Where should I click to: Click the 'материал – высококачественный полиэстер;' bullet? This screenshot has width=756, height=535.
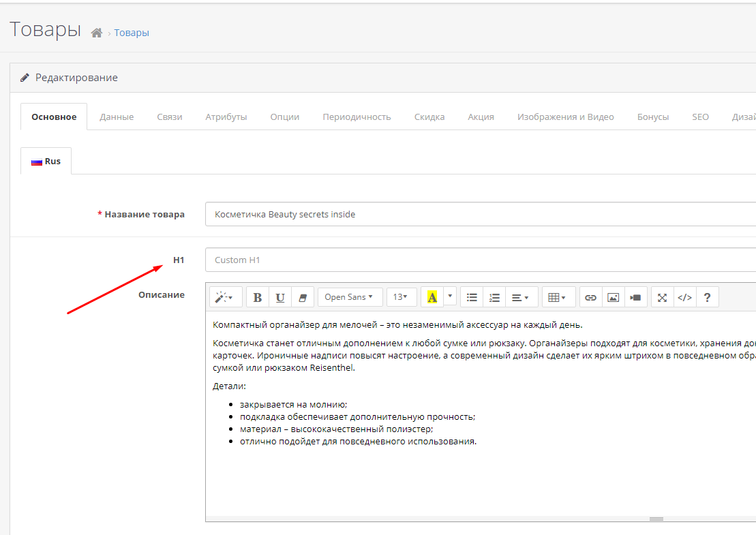(337, 429)
